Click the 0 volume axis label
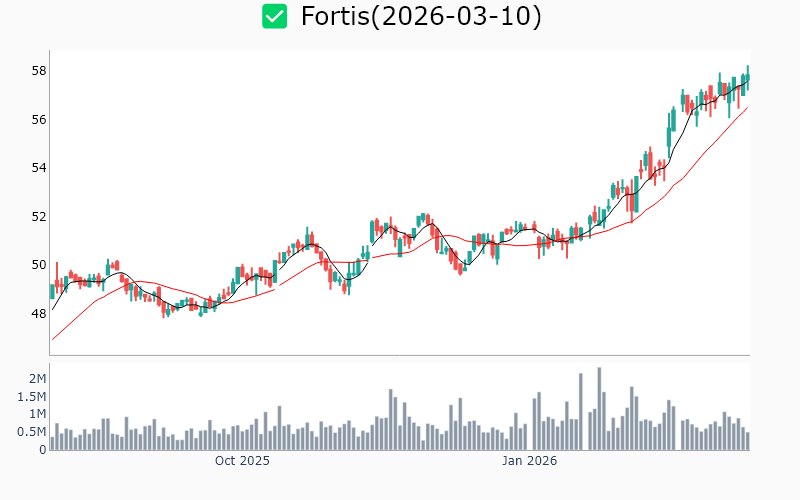 tap(43, 450)
